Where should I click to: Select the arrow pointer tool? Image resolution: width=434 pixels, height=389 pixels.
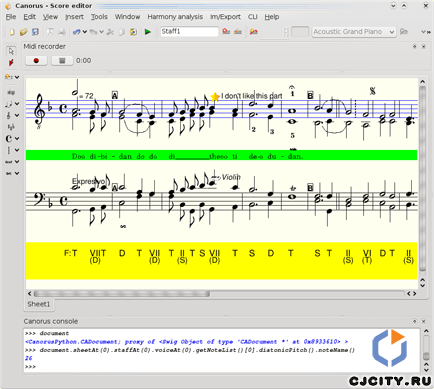[11, 51]
